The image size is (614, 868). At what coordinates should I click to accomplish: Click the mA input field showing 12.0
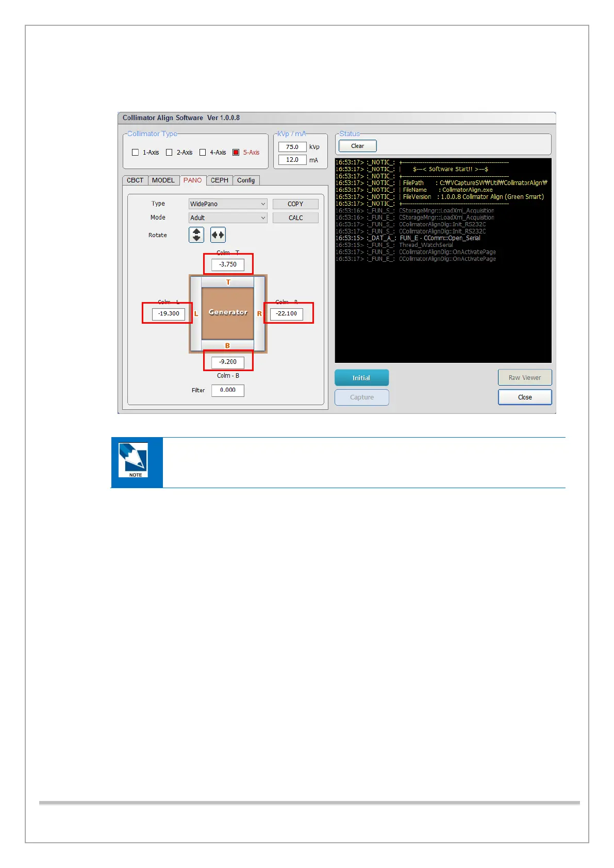click(292, 160)
